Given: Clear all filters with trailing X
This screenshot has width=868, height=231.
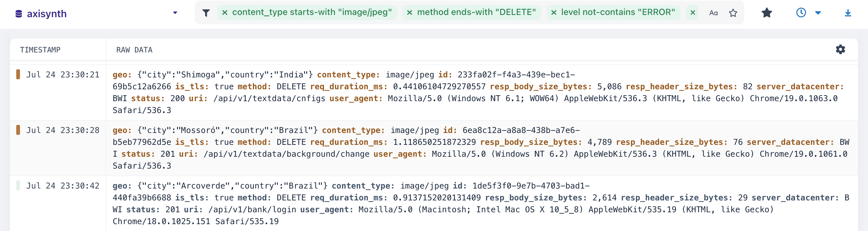Looking at the screenshot, I should pyautogui.click(x=693, y=12).
